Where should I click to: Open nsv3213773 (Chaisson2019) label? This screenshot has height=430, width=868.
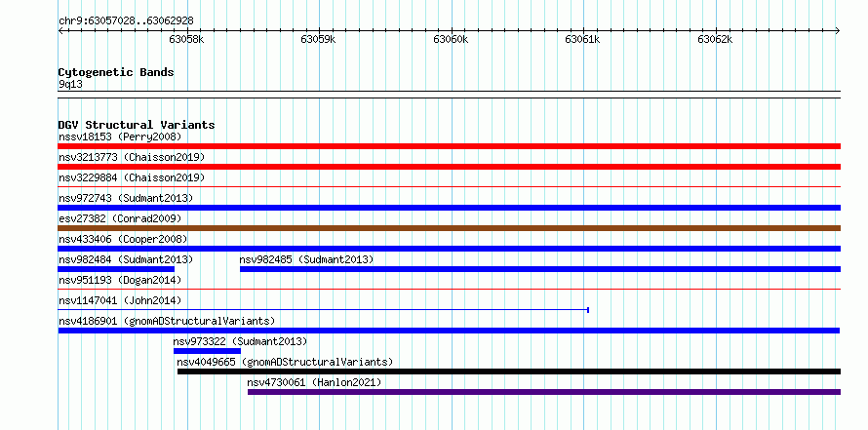(132, 157)
